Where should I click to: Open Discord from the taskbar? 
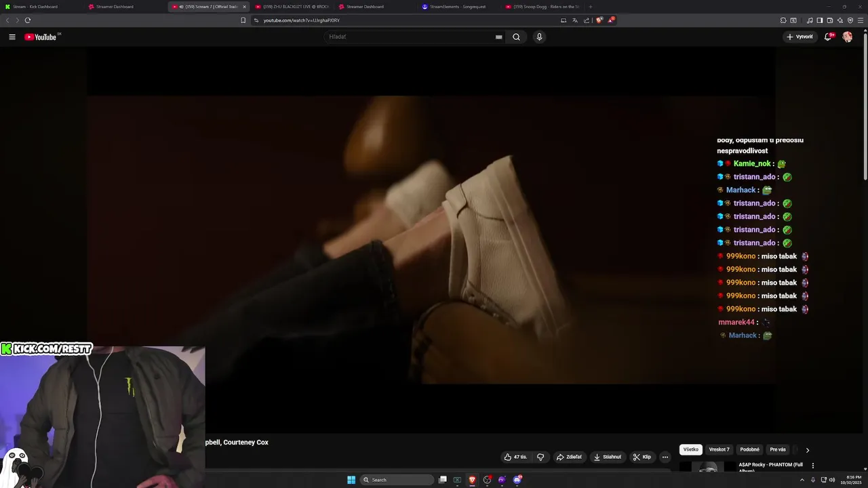[x=517, y=480]
